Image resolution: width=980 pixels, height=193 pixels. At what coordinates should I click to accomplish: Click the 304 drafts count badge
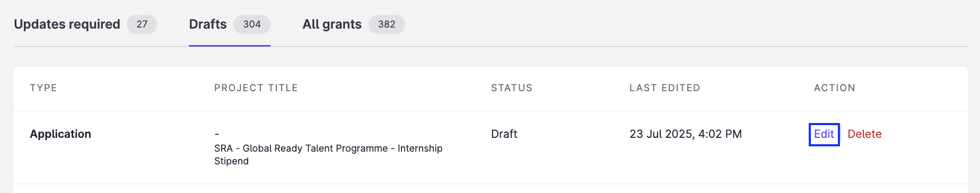point(252,24)
